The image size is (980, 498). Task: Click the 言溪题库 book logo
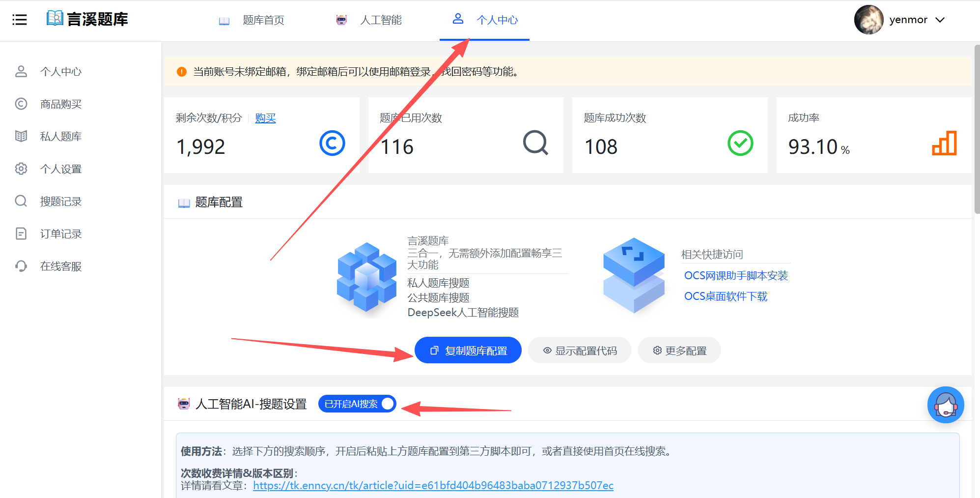click(55, 19)
